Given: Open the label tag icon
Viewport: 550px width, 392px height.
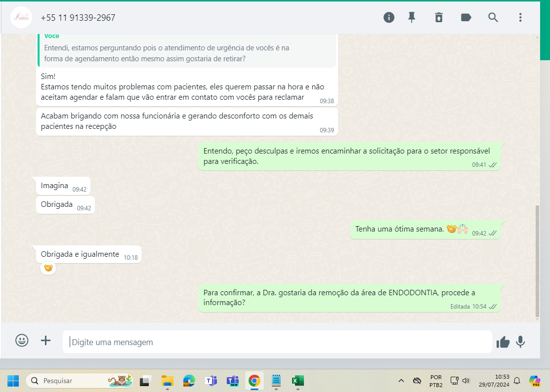Looking at the screenshot, I should [x=466, y=17].
